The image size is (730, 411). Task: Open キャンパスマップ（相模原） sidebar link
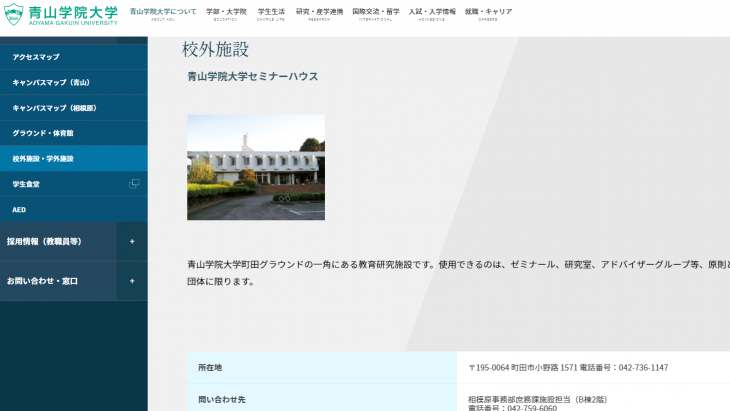point(74,108)
